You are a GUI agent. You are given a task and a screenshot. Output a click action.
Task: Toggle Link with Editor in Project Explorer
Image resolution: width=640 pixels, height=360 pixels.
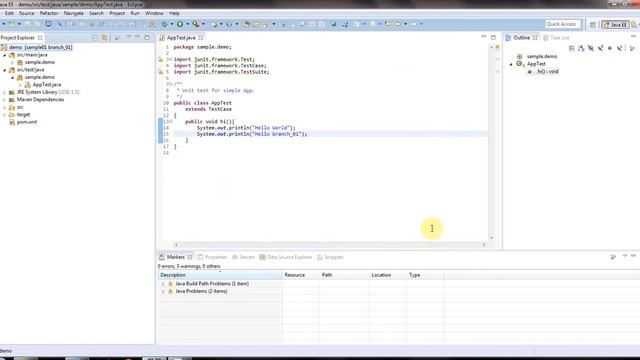tap(104, 38)
